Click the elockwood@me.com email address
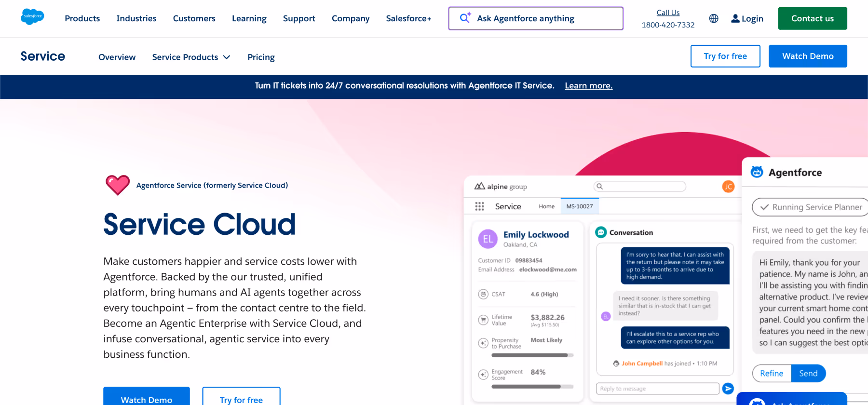The height and width of the screenshot is (405, 868). pyautogui.click(x=548, y=270)
